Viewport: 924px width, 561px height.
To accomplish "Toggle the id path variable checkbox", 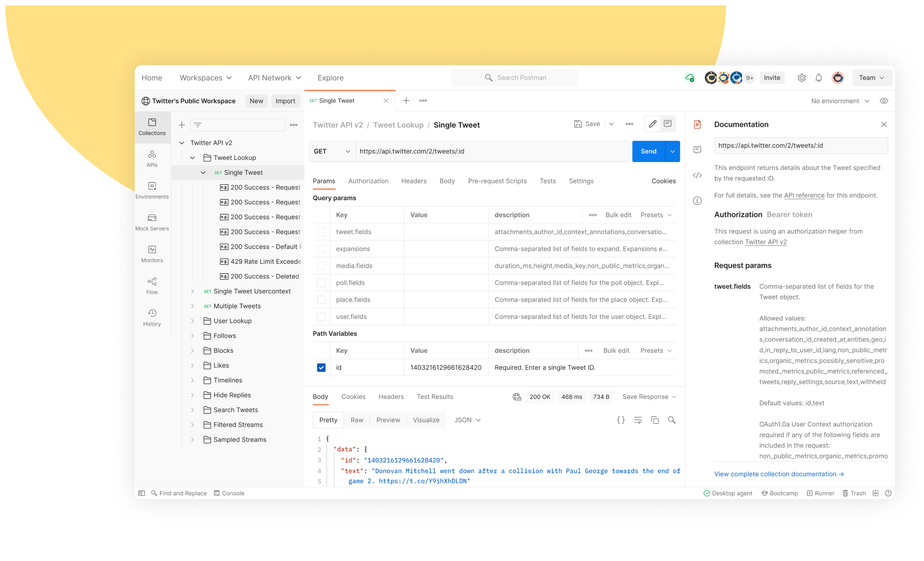I will [x=321, y=367].
